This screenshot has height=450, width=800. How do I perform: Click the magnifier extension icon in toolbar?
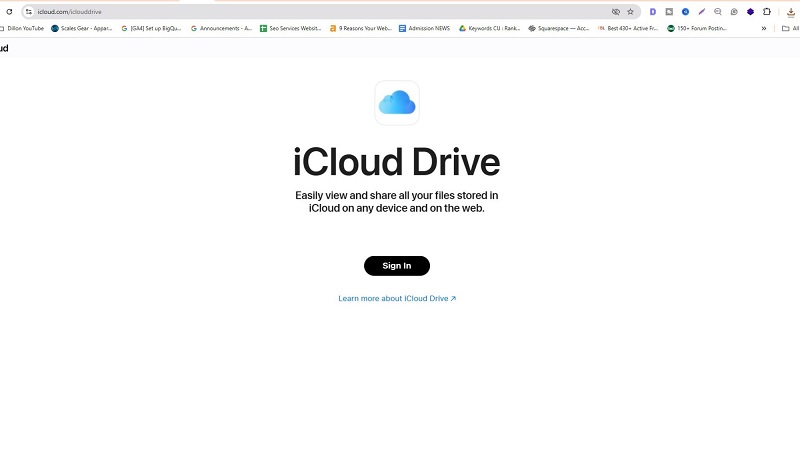click(x=718, y=12)
